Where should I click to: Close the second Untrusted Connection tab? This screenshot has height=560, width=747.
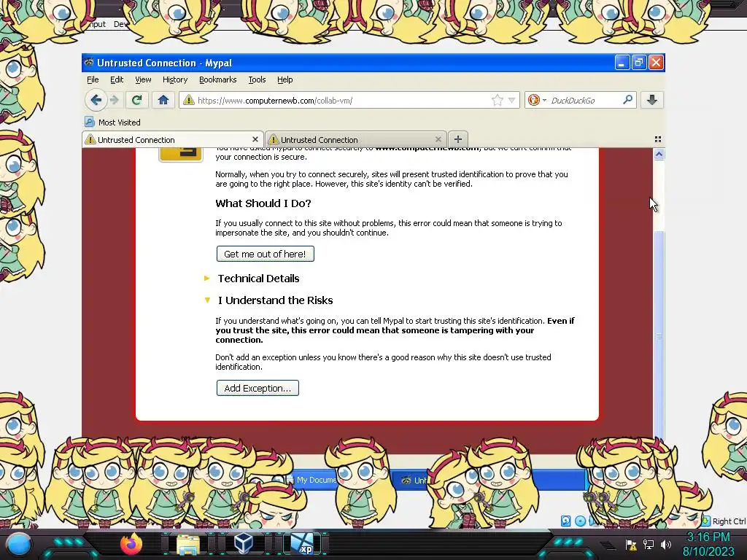pos(438,139)
